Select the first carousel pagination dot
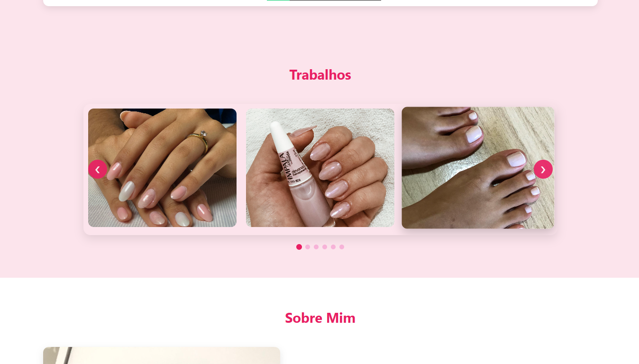This screenshot has width=639, height=364. 299,247
